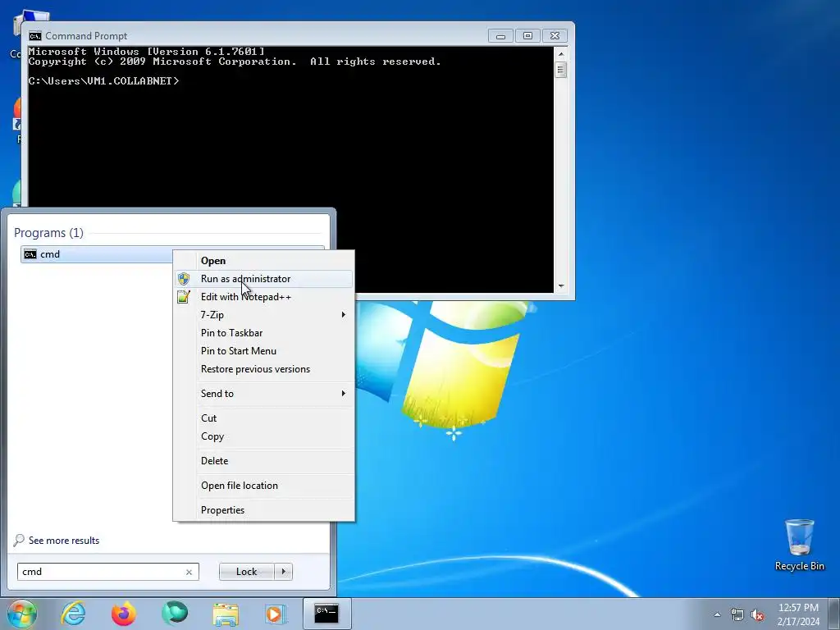840x630 pixels.
Task: Select Open file location
Action: pyautogui.click(x=263, y=486)
